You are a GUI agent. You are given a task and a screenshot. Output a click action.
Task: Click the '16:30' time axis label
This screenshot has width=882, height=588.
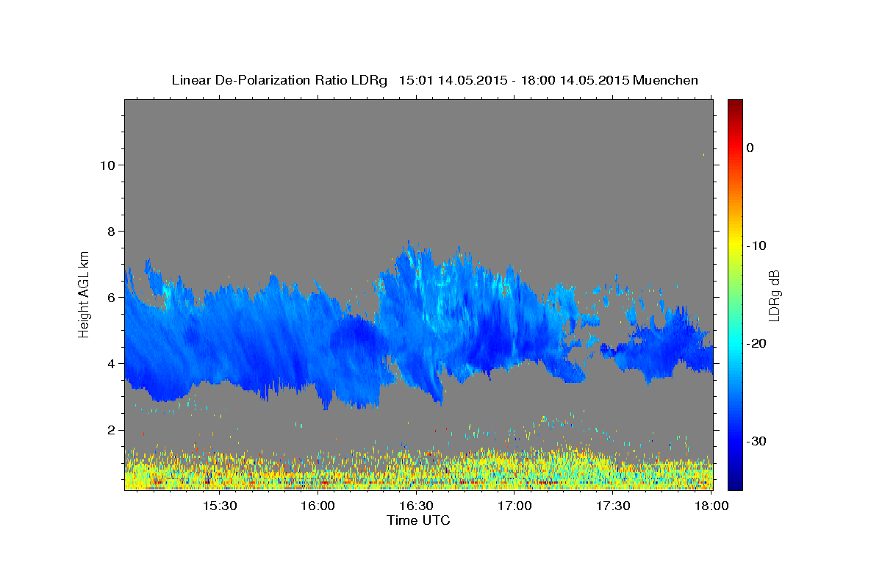click(416, 506)
